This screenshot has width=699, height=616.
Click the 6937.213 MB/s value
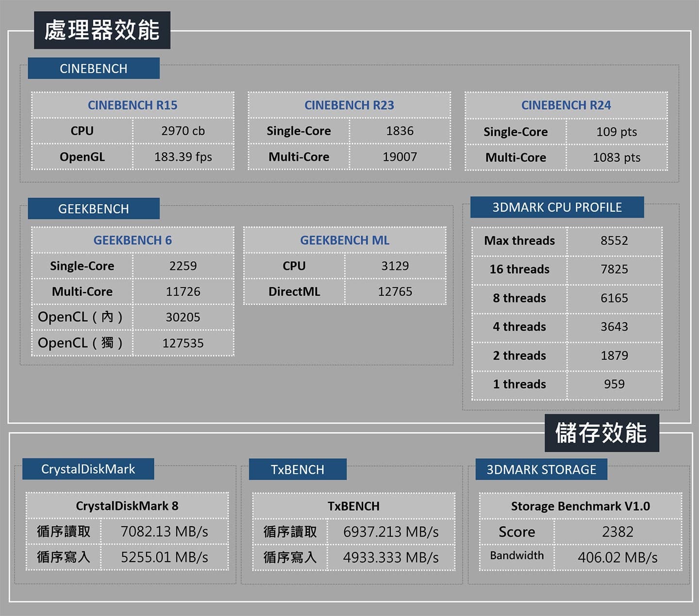click(x=391, y=532)
